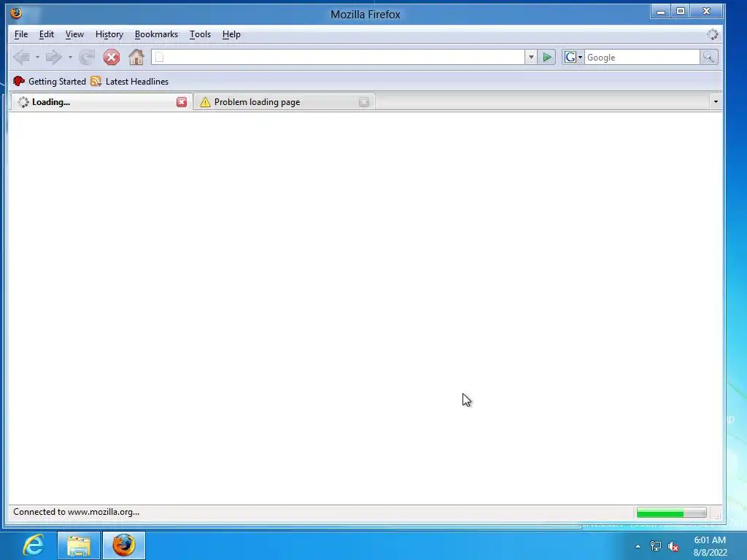Go to the Home page icon
747x560 pixels.
(136, 57)
